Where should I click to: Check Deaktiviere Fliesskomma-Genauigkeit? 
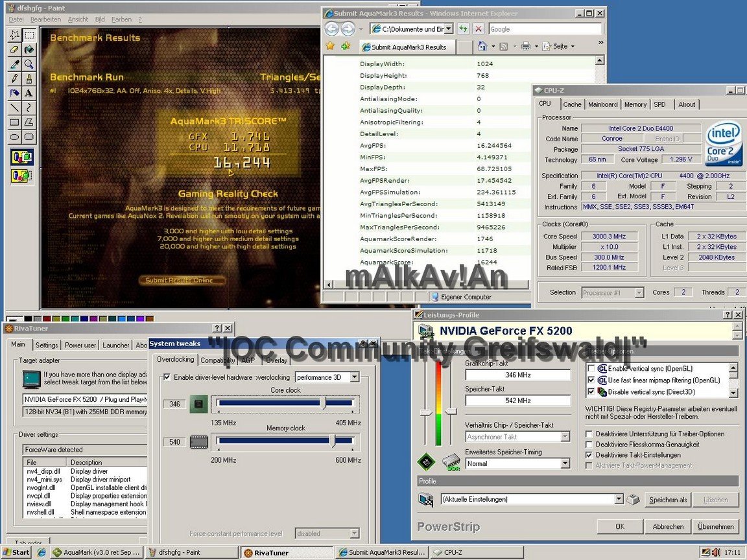point(589,444)
